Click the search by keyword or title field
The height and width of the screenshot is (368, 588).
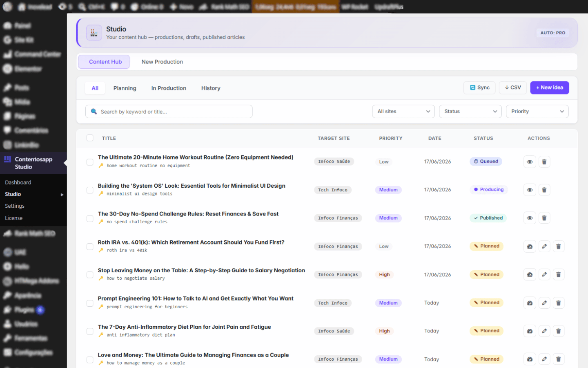pyautogui.click(x=169, y=112)
